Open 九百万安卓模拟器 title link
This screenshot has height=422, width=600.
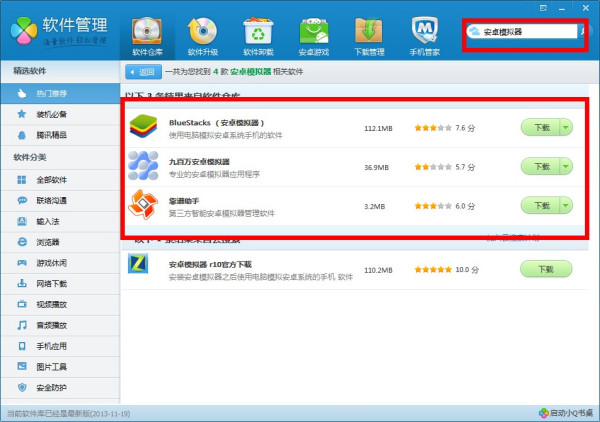point(199,162)
